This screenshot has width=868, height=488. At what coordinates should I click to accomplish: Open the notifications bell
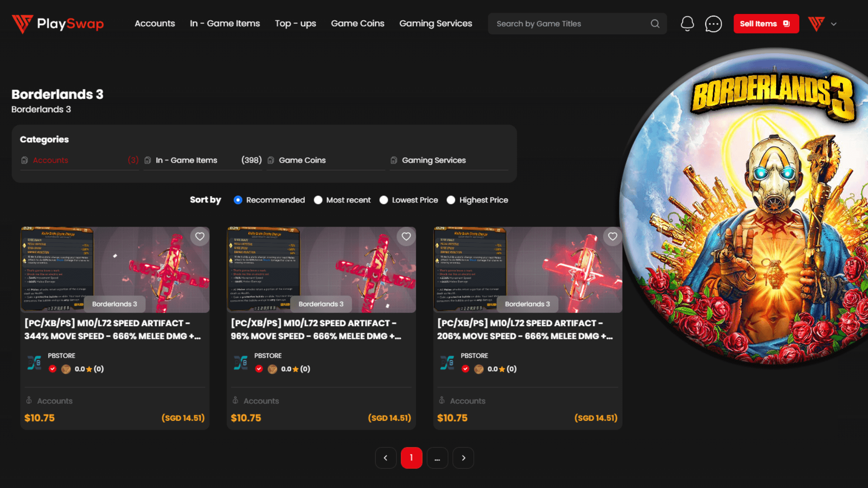pos(687,23)
